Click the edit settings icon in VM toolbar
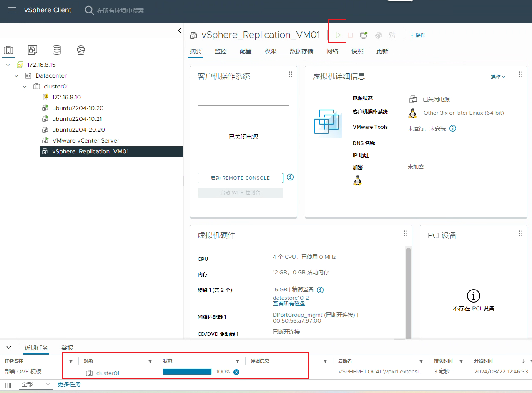Image resolution: width=532 pixels, height=393 pixels. coord(378,35)
